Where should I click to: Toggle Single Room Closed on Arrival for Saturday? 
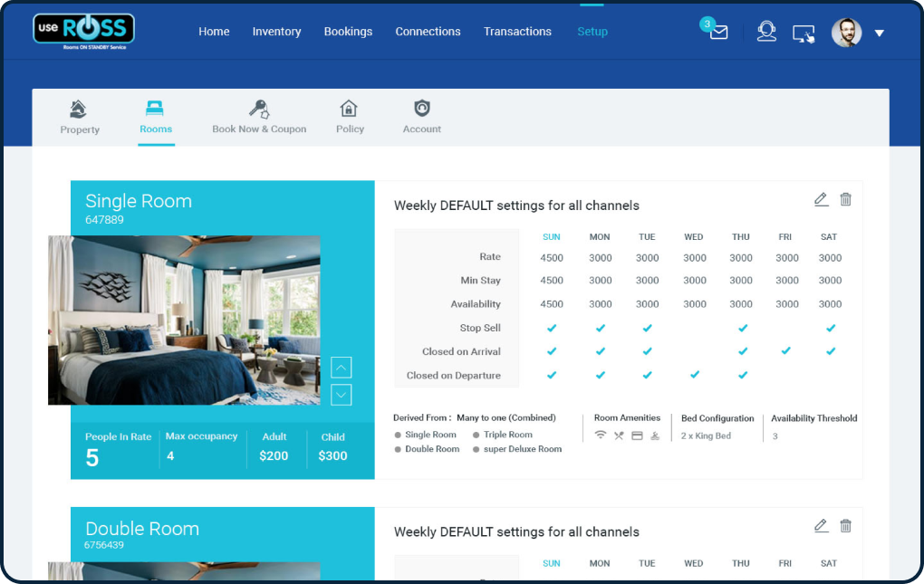point(831,351)
